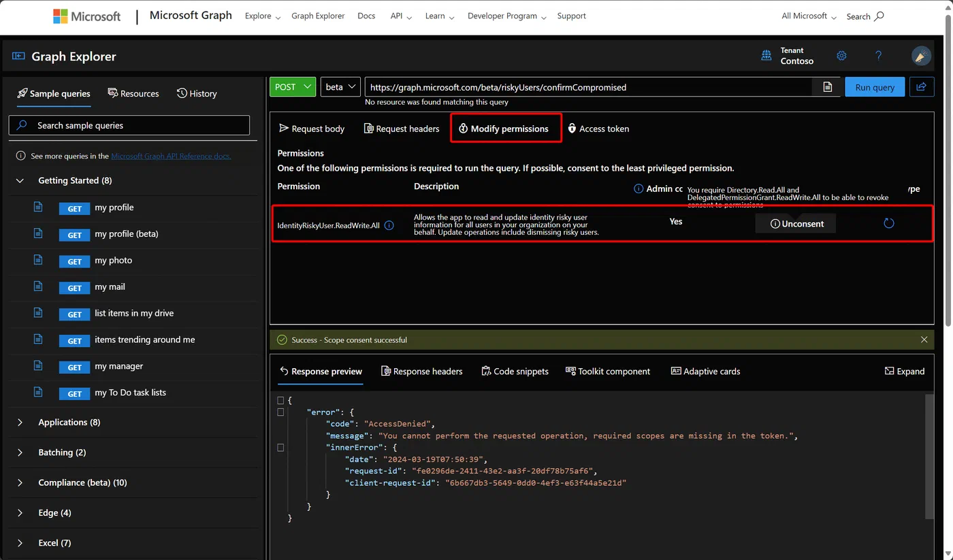Screen dimensions: 953x560
Task: Expand the Applications (8) section
Action: pos(20,422)
